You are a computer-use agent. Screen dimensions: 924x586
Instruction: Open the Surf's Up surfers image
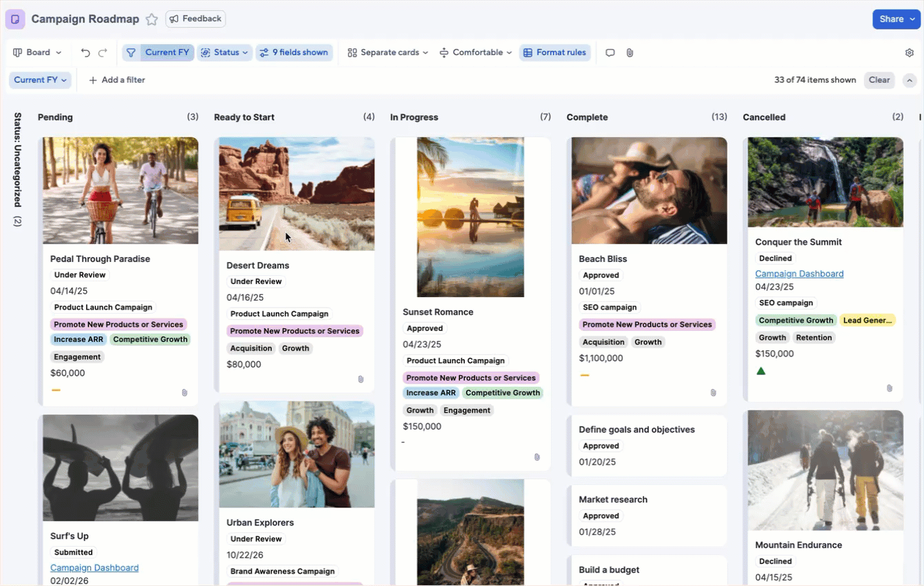pyautogui.click(x=121, y=467)
